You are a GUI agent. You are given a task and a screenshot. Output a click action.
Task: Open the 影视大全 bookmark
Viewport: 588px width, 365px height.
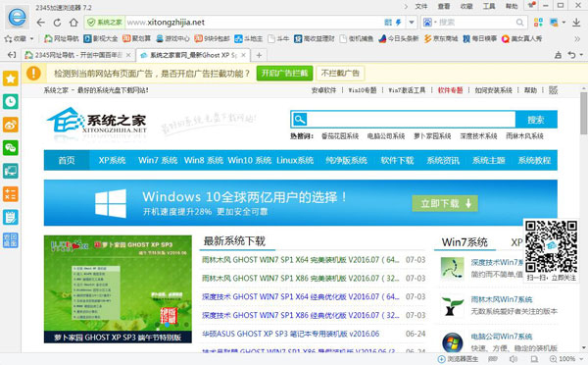click(101, 38)
